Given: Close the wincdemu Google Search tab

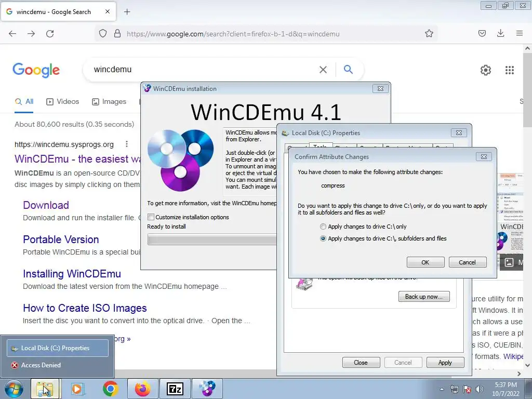Looking at the screenshot, I should click(108, 11).
